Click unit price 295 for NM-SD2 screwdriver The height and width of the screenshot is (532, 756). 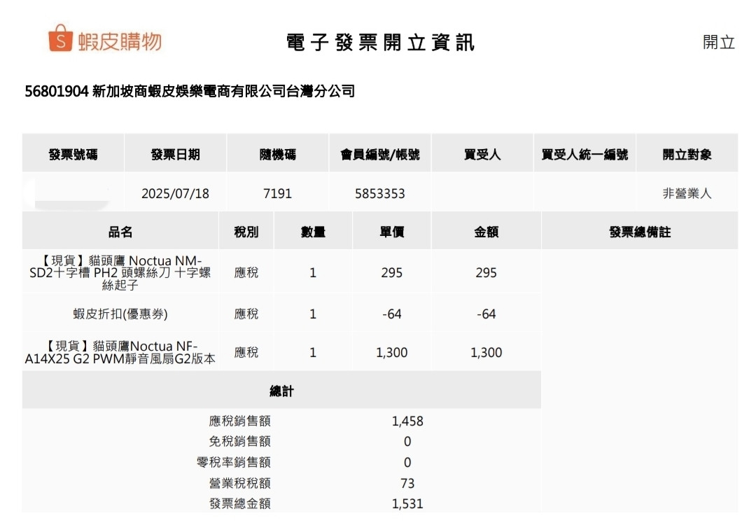point(391,272)
